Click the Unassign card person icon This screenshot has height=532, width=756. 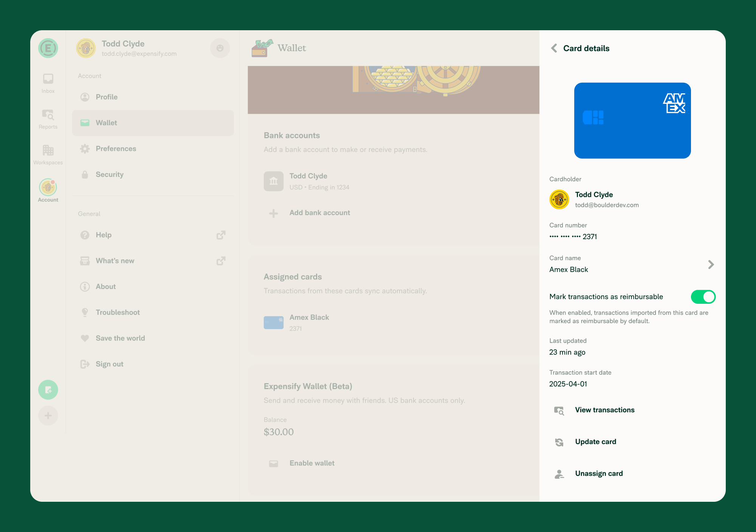pyautogui.click(x=559, y=474)
